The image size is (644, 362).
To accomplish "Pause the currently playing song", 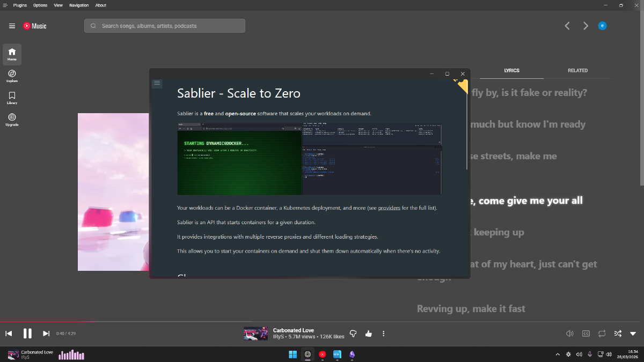I will (x=27, y=334).
